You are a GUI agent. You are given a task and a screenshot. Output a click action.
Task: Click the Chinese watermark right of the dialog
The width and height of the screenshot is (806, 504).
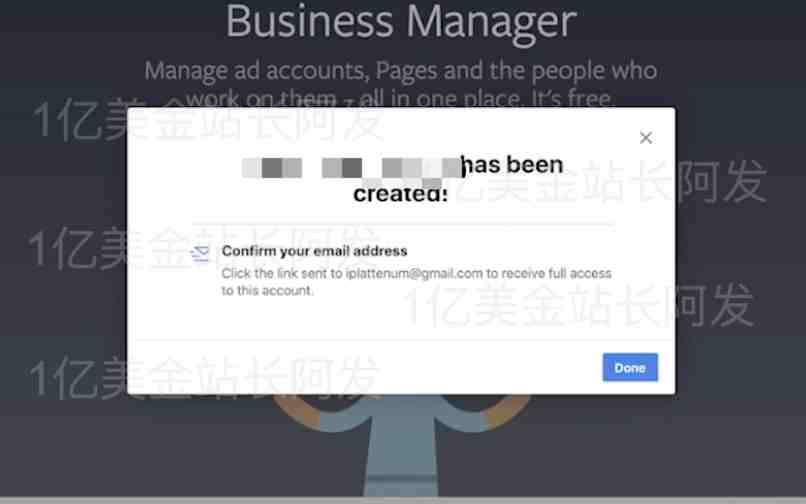click(612, 182)
